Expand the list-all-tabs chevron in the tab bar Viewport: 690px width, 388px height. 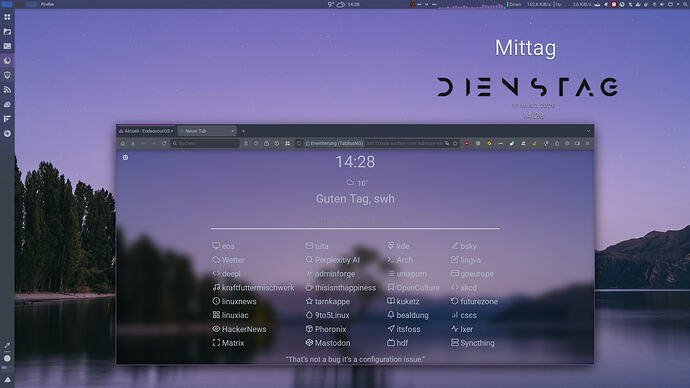point(588,131)
